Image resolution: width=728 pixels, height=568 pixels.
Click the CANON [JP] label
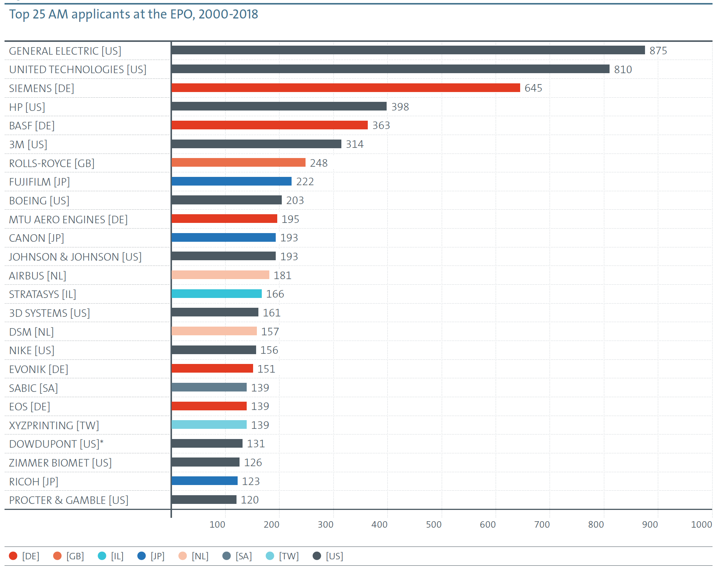pyautogui.click(x=37, y=238)
